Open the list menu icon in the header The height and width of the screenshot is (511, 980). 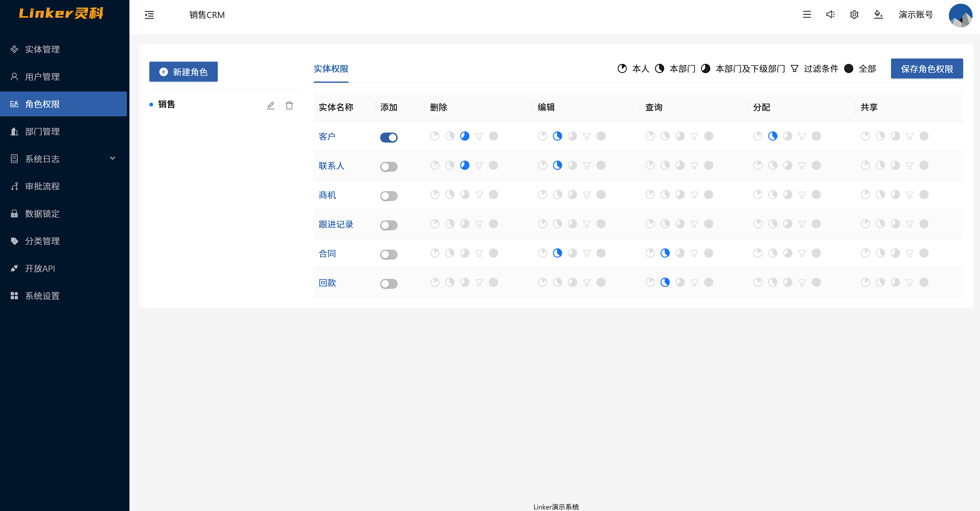pyautogui.click(x=806, y=14)
